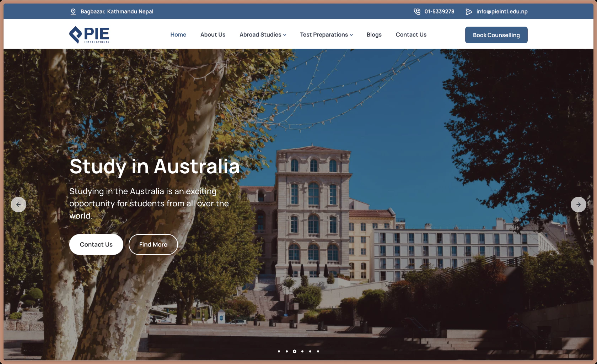Click the location pin icon in top bar

(73, 11)
